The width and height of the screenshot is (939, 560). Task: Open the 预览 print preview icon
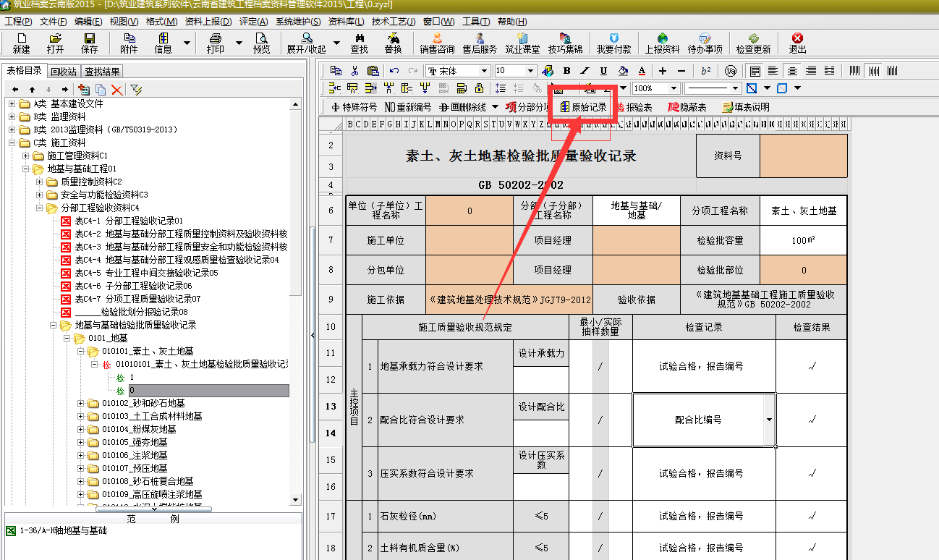pos(261,43)
